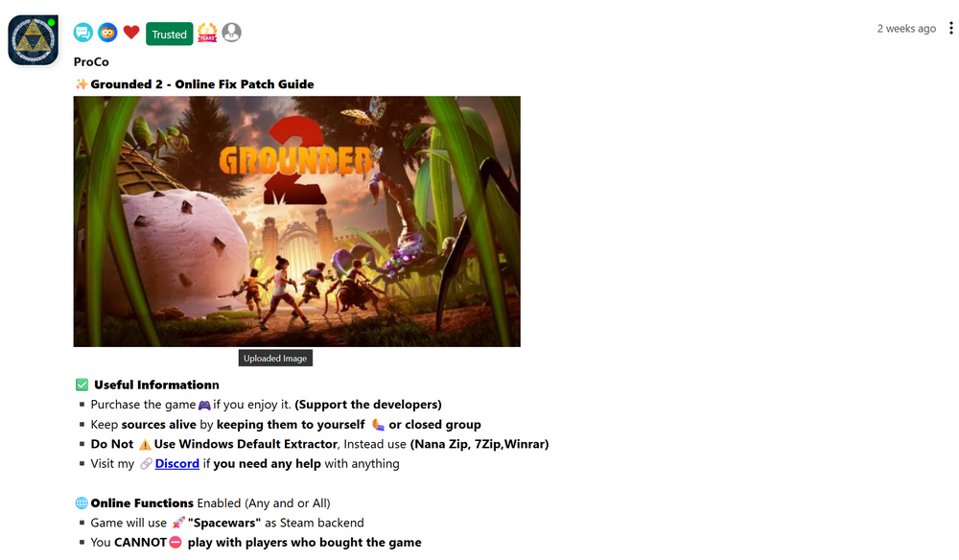Open the Discord link
959x560 pixels.
[x=176, y=463]
